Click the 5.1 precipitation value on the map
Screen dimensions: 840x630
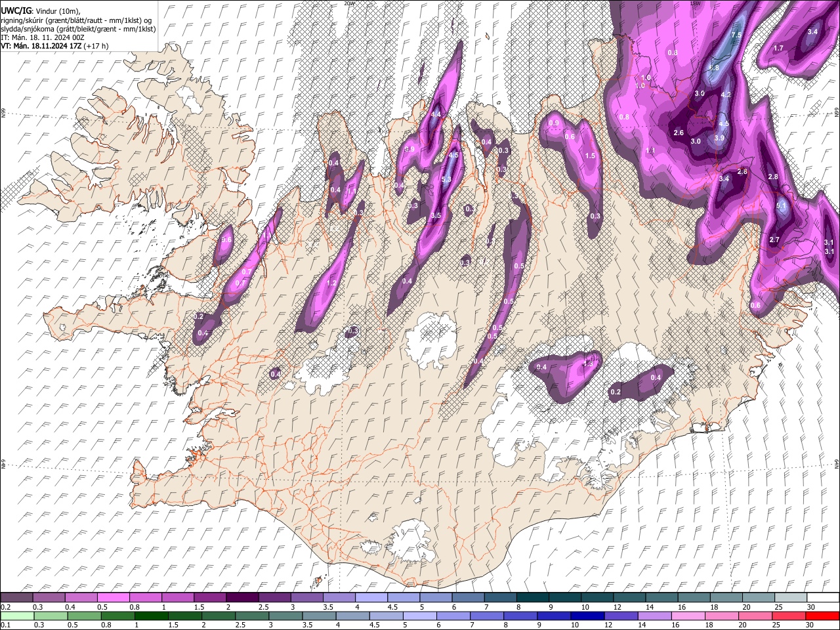click(x=781, y=205)
